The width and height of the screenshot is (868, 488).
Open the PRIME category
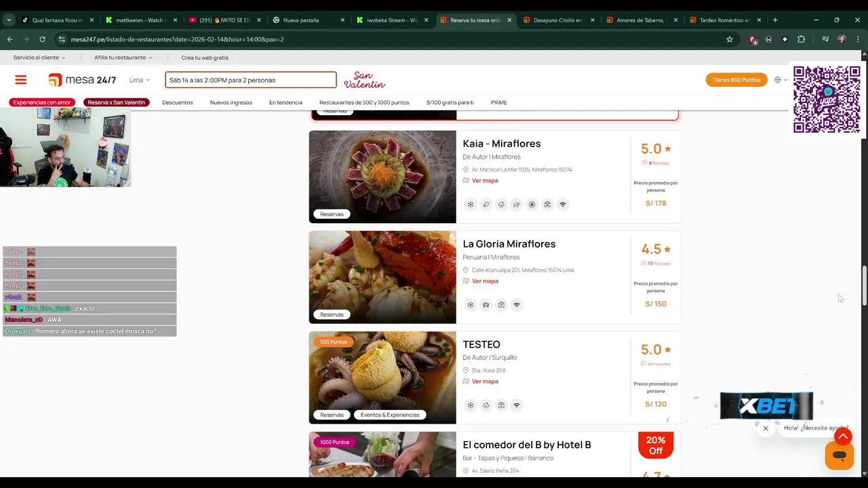(498, 102)
